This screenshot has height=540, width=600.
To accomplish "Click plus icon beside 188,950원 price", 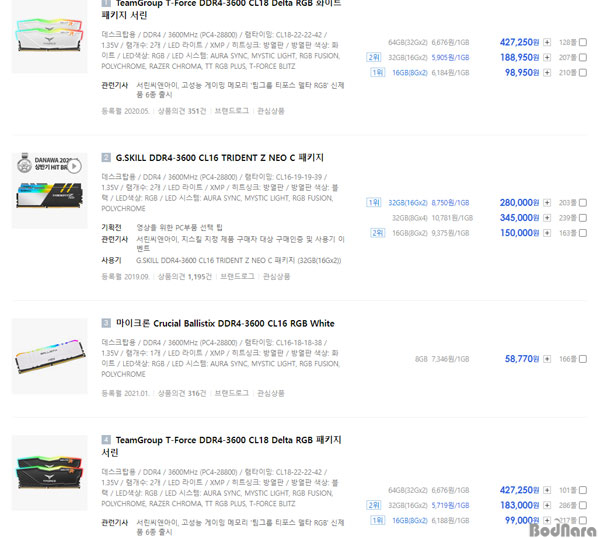I will tap(547, 58).
